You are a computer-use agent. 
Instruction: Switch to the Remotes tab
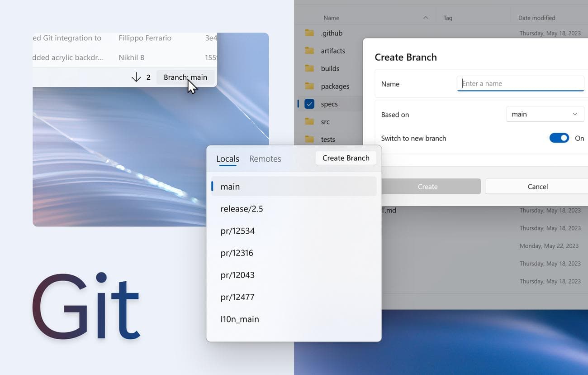(265, 159)
